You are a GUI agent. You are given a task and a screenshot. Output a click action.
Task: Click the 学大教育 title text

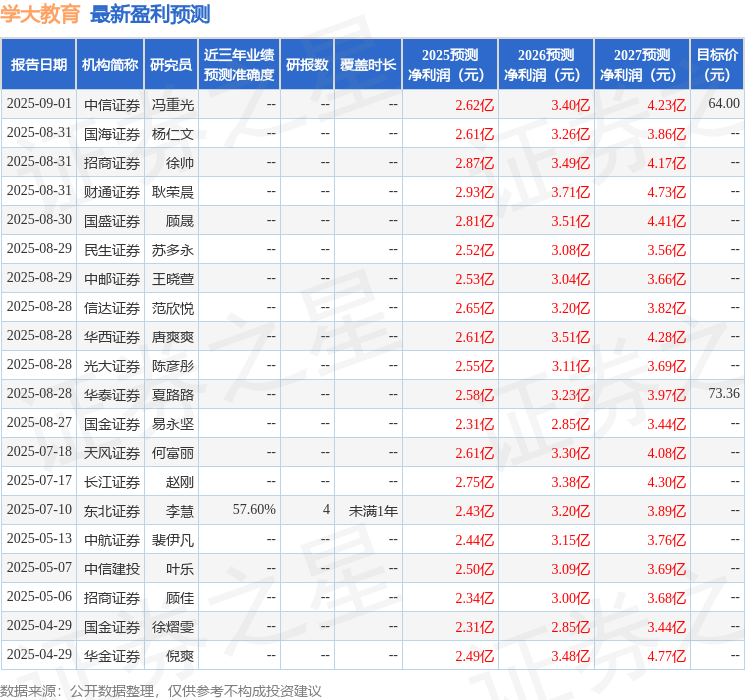40,15
